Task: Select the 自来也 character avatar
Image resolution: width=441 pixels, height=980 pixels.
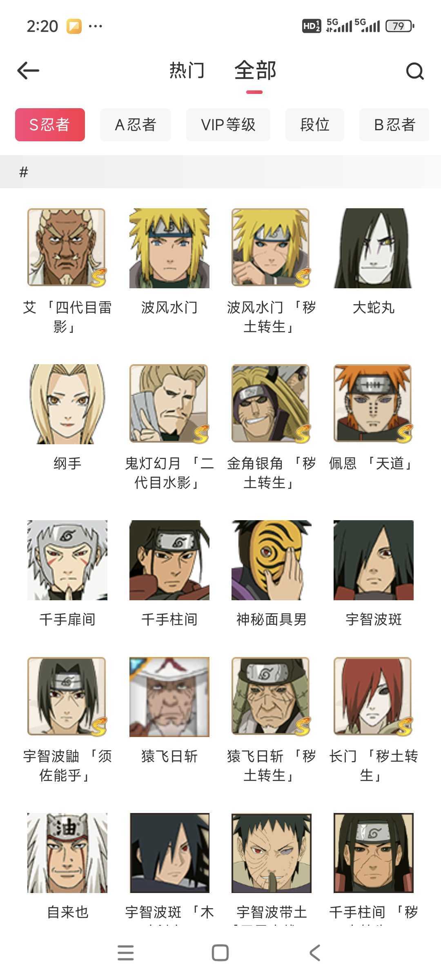Action: [67, 853]
